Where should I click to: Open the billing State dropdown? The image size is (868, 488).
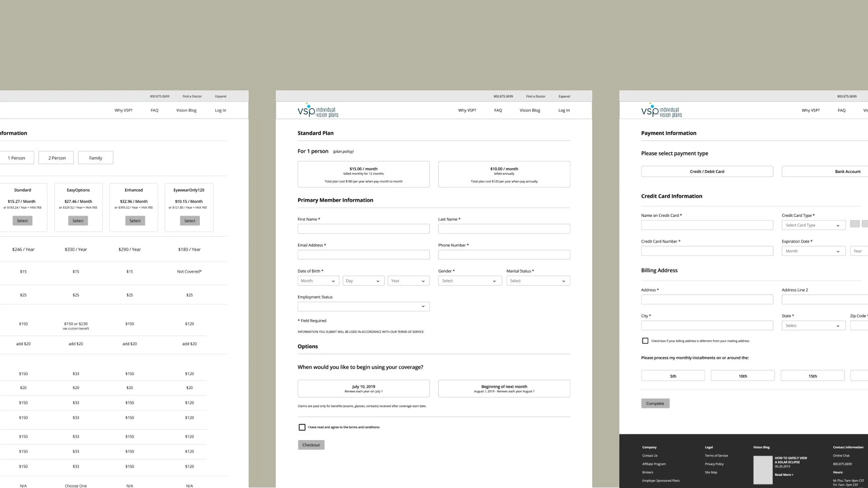click(813, 326)
